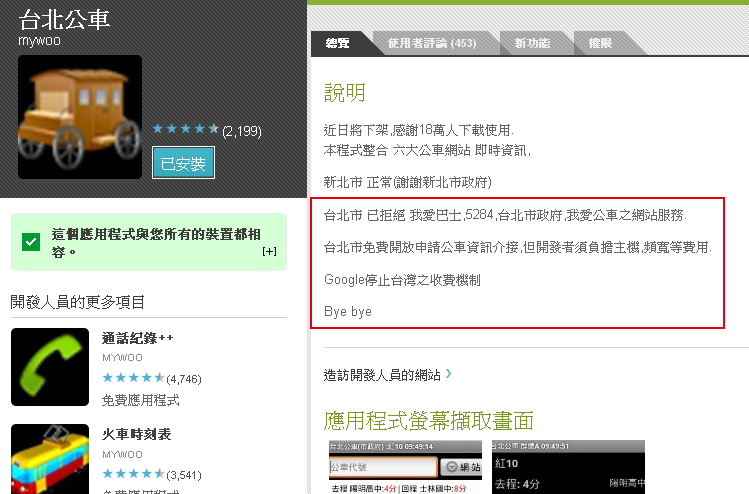Follow the 造訪開發人員的網站 link

[x=382, y=375]
